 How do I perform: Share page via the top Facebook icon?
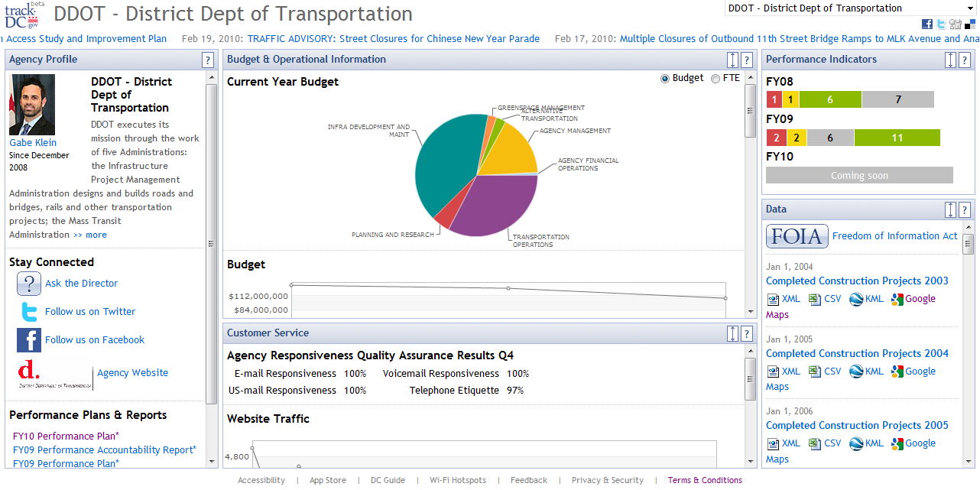tap(927, 24)
